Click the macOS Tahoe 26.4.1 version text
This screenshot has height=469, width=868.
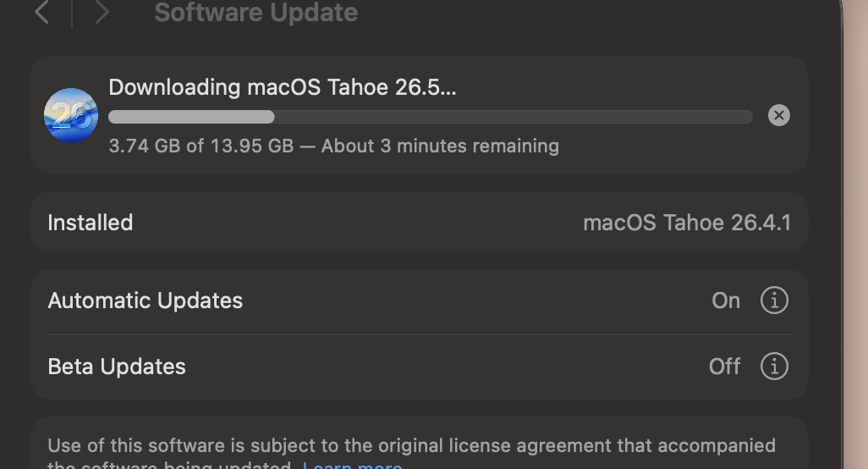687,223
